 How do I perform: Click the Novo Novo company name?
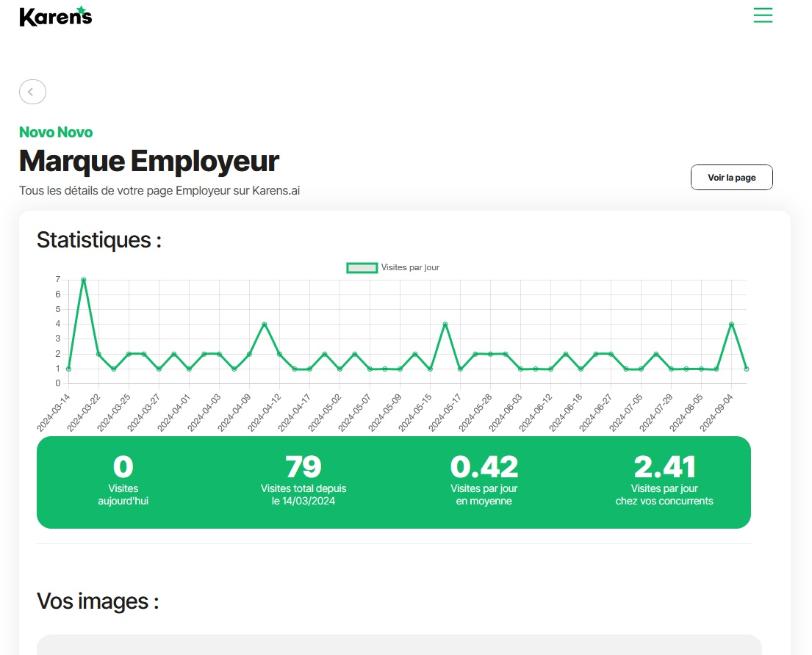point(56,132)
